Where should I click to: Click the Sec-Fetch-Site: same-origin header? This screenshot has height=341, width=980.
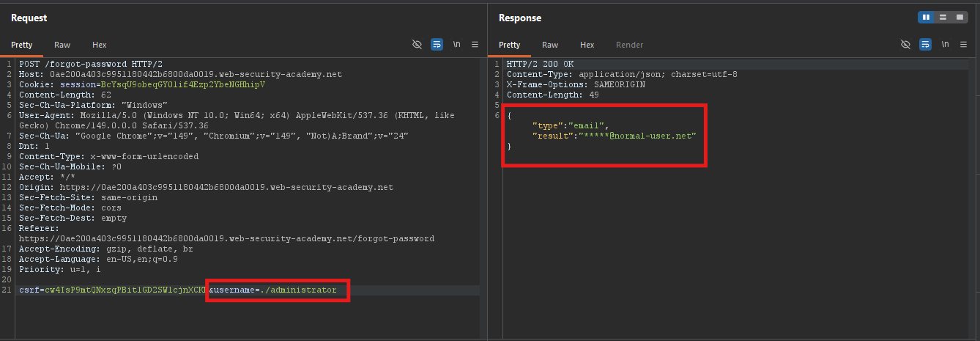pyautogui.click(x=88, y=197)
